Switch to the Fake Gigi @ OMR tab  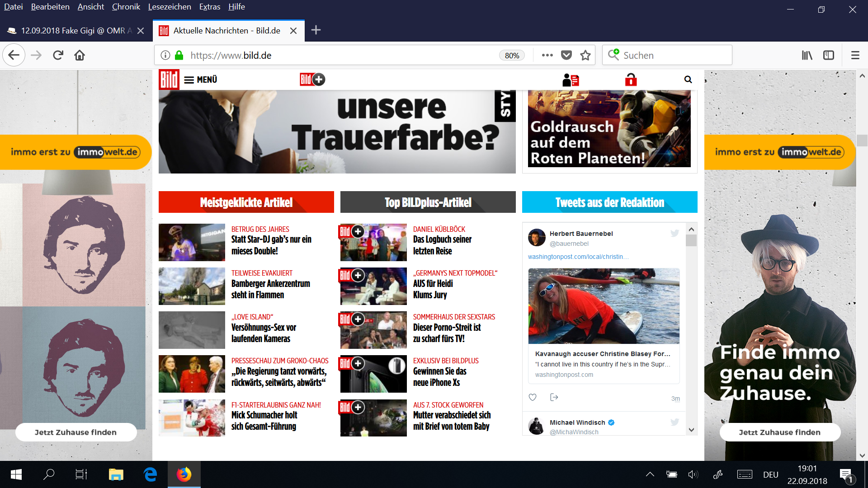76,31
